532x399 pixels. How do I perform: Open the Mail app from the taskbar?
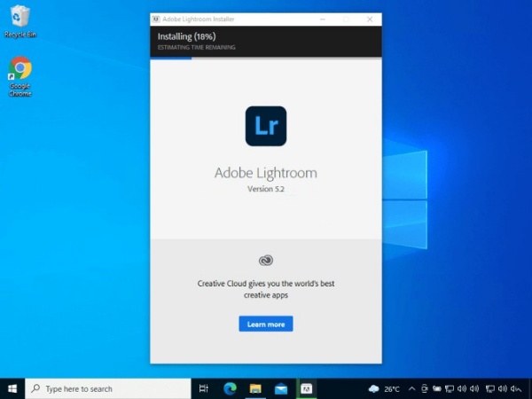coord(281,389)
